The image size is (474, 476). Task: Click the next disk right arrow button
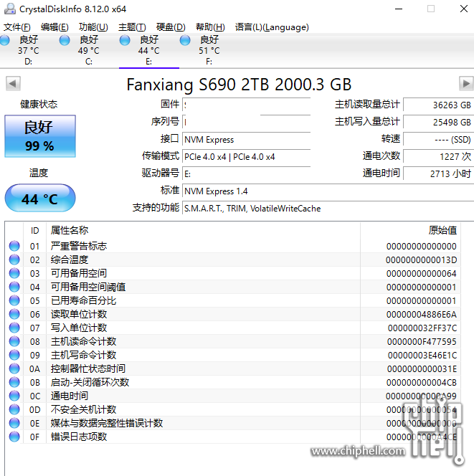(x=466, y=83)
